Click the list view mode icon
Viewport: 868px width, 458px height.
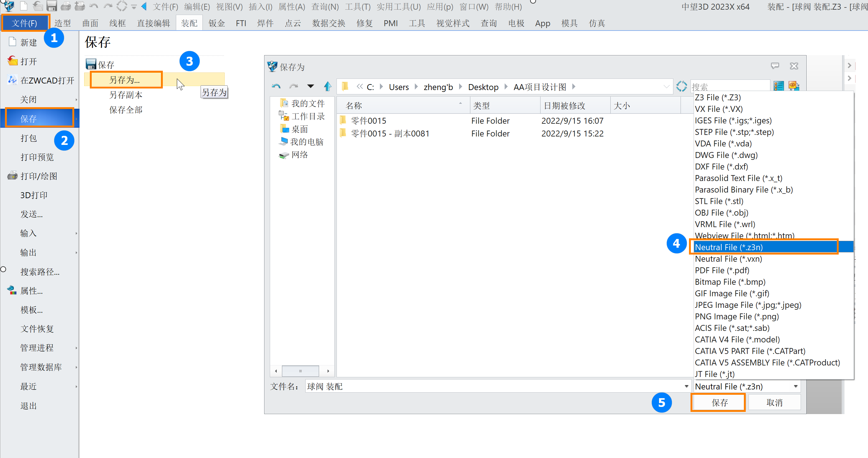coord(778,86)
